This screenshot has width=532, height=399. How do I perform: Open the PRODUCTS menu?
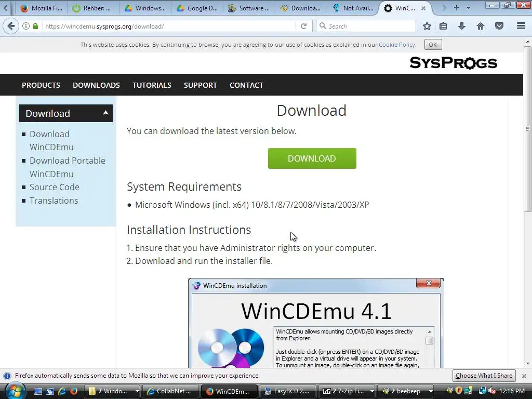[41, 85]
